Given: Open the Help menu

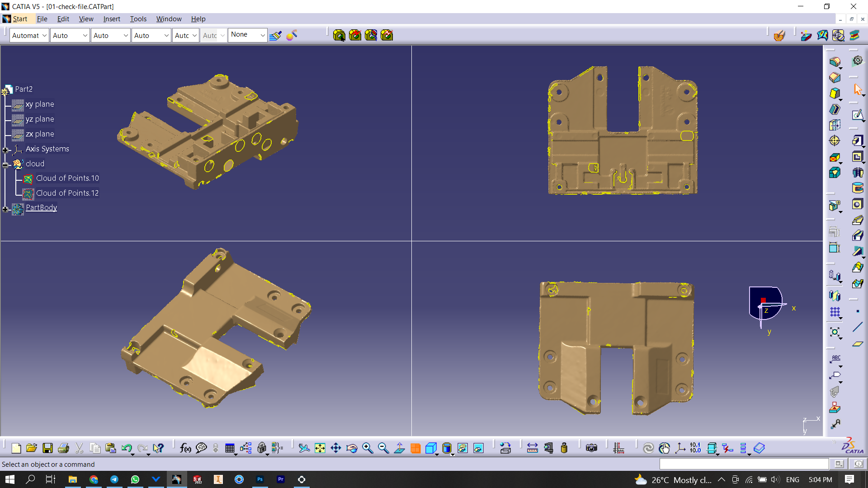Looking at the screenshot, I should pyautogui.click(x=198, y=19).
